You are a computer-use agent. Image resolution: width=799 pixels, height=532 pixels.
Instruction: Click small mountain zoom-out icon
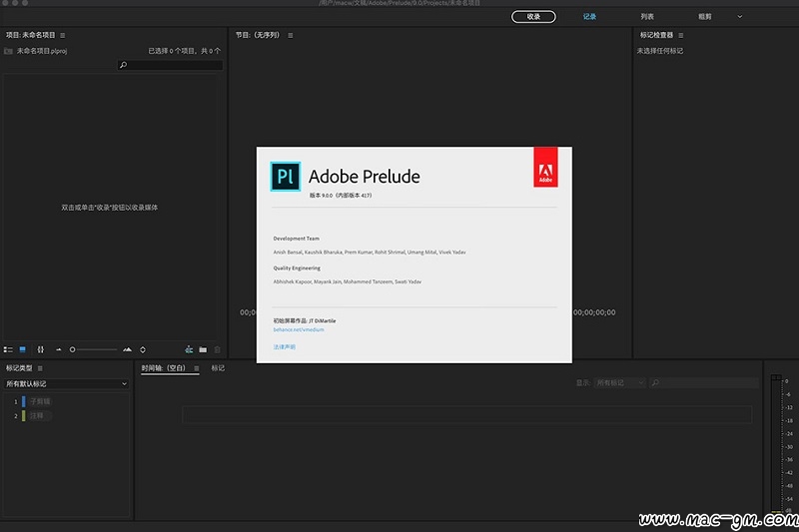(59, 349)
